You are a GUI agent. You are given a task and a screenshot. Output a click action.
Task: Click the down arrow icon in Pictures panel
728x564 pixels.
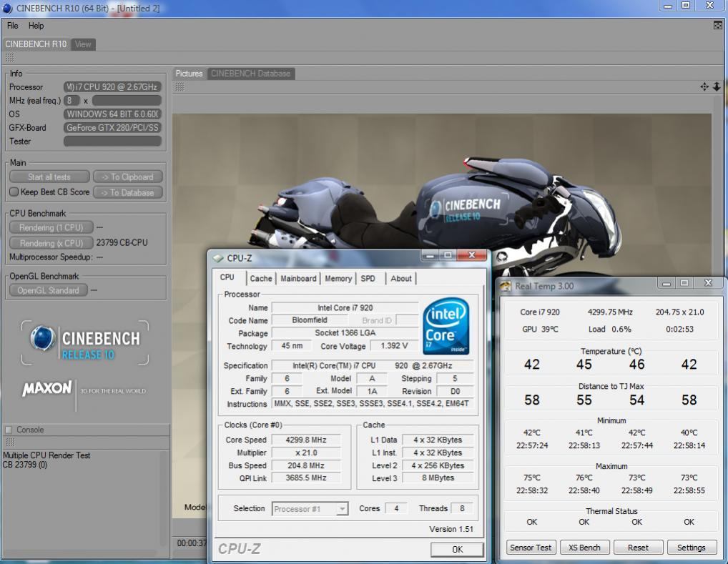717,86
